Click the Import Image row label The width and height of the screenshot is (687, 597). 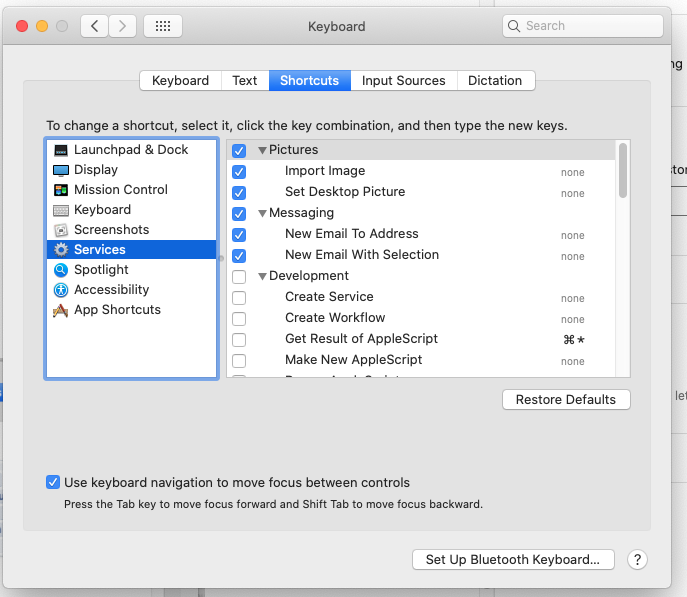(x=325, y=171)
